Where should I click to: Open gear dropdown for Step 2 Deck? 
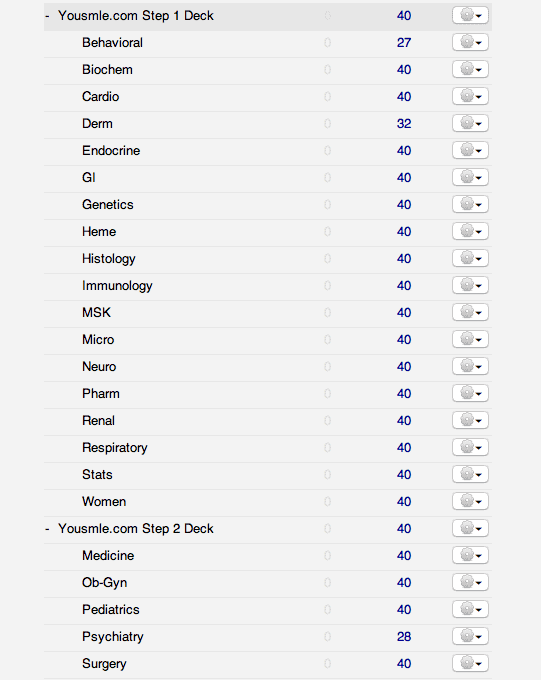[470, 529]
